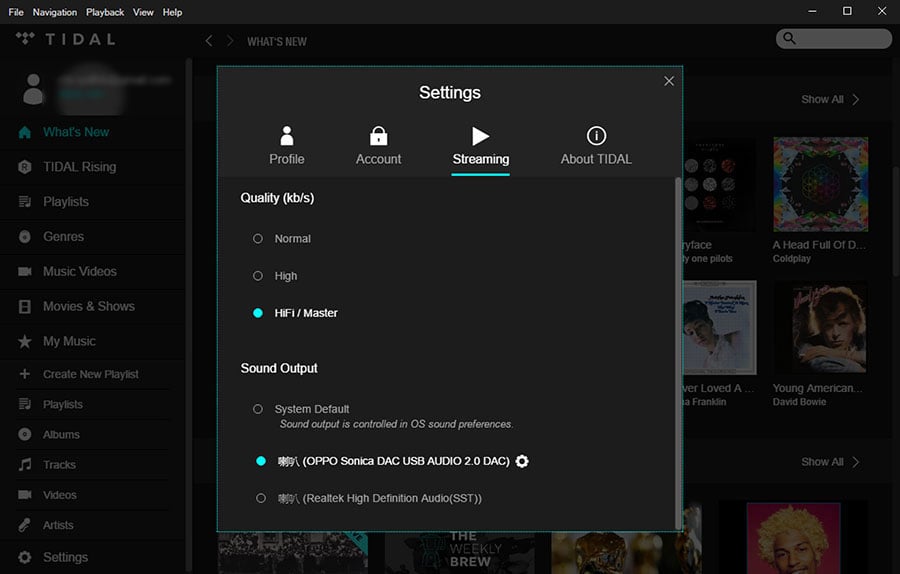Open the View menu

(143, 12)
